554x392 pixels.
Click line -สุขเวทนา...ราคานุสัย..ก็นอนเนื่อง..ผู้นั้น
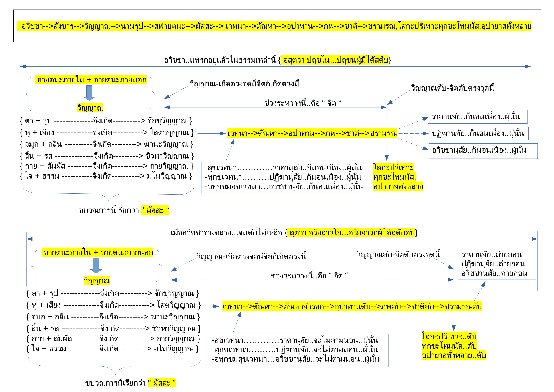[283, 168]
